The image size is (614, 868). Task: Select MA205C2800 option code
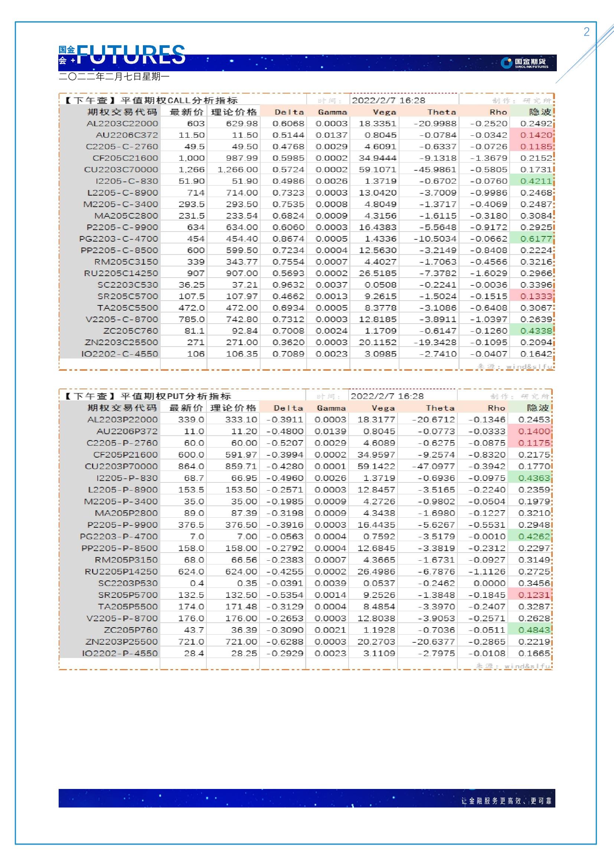[126, 216]
